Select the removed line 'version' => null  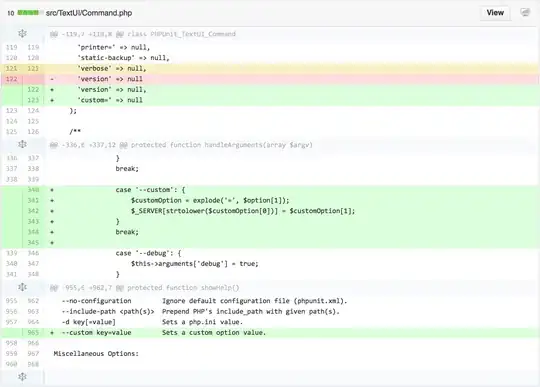[270, 79]
